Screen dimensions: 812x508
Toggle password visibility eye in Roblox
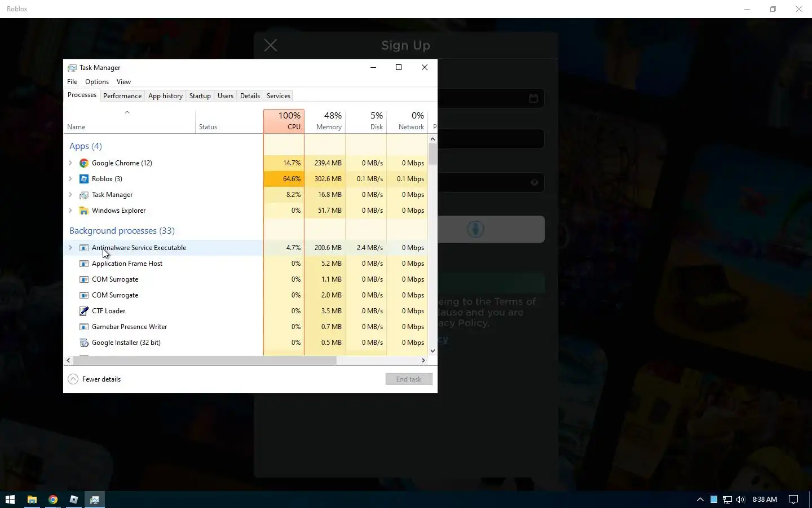click(535, 182)
